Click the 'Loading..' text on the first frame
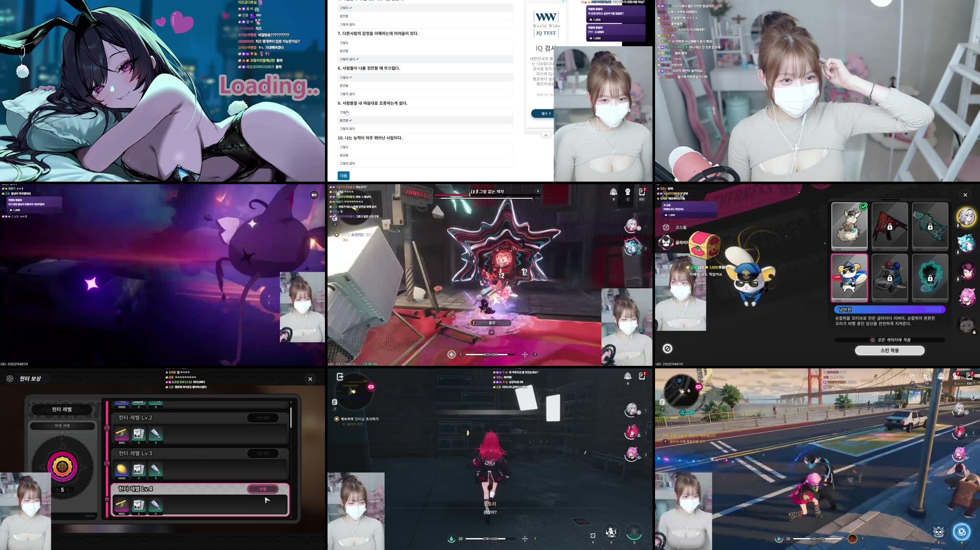The width and height of the screenshot is (980, 550). [269, 86]
